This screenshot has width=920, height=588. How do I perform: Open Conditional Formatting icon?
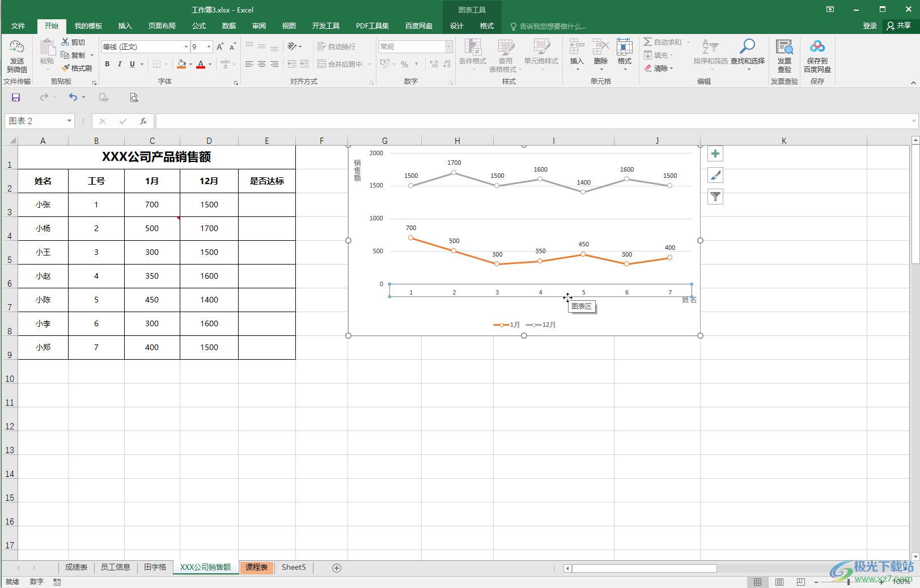click(472, 48)
